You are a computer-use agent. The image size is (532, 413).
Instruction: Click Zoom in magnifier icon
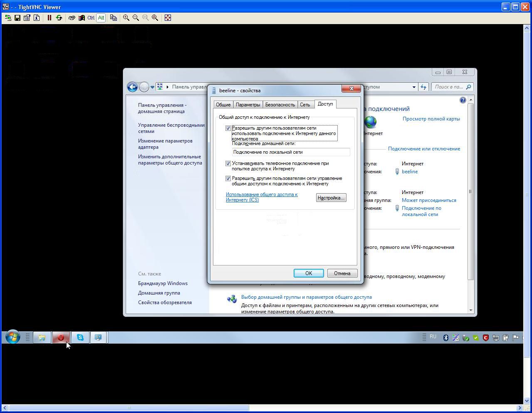click(126, 18)
